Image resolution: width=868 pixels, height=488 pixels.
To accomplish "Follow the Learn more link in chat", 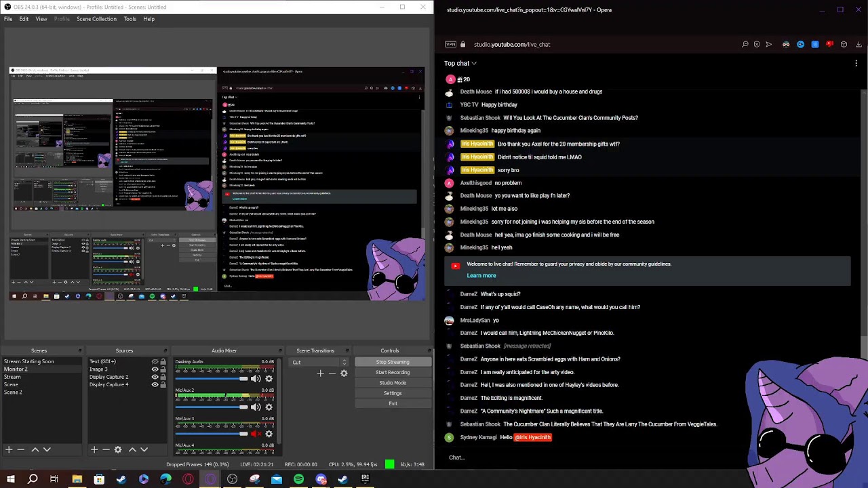I will pos(481,276).
